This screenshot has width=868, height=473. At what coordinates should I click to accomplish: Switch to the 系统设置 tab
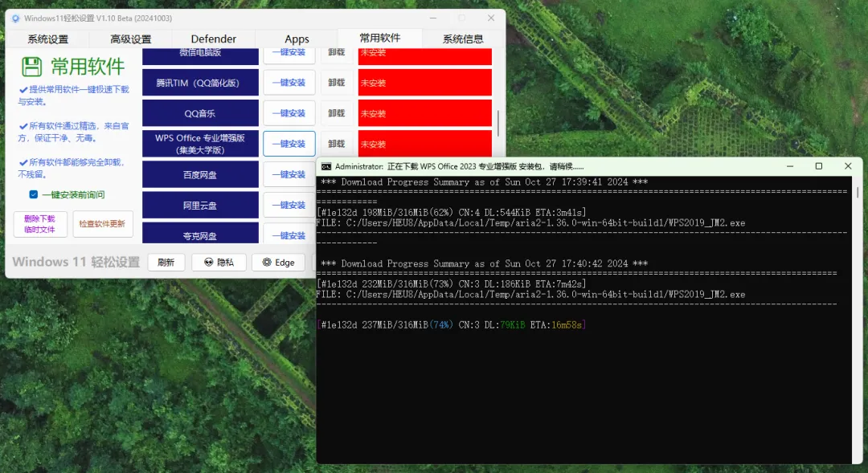click(x=48, y=39)
